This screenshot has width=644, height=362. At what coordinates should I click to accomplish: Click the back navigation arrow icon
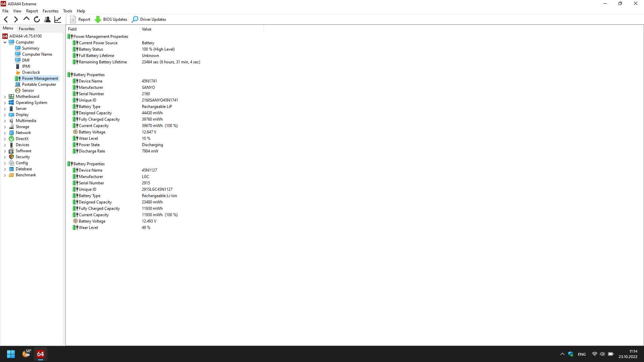click(6, 19)
